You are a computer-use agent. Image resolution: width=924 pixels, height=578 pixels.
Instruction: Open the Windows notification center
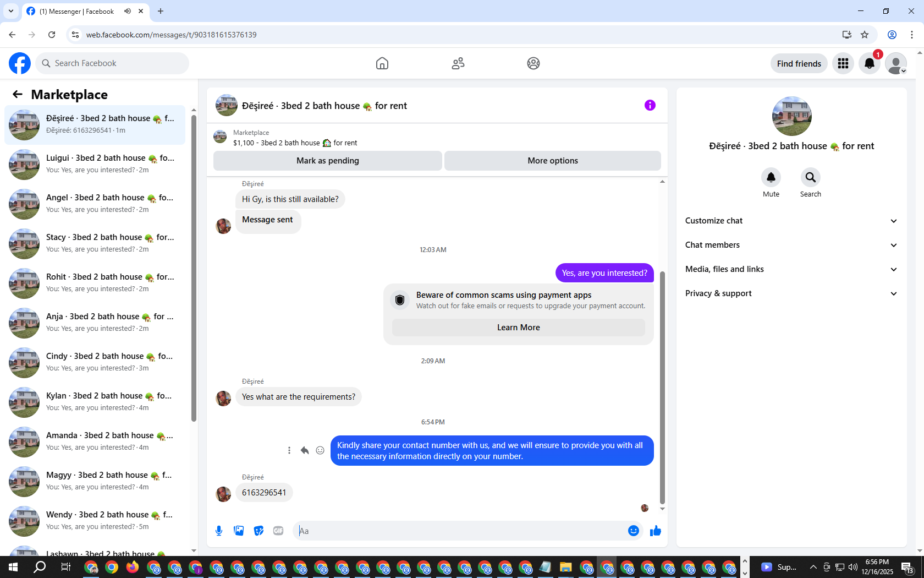point(908,567)
